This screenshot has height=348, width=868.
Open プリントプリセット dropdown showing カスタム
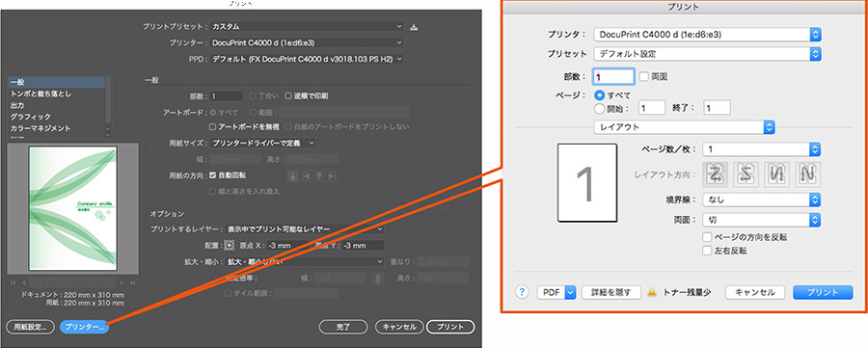click(x=307, y=26)
